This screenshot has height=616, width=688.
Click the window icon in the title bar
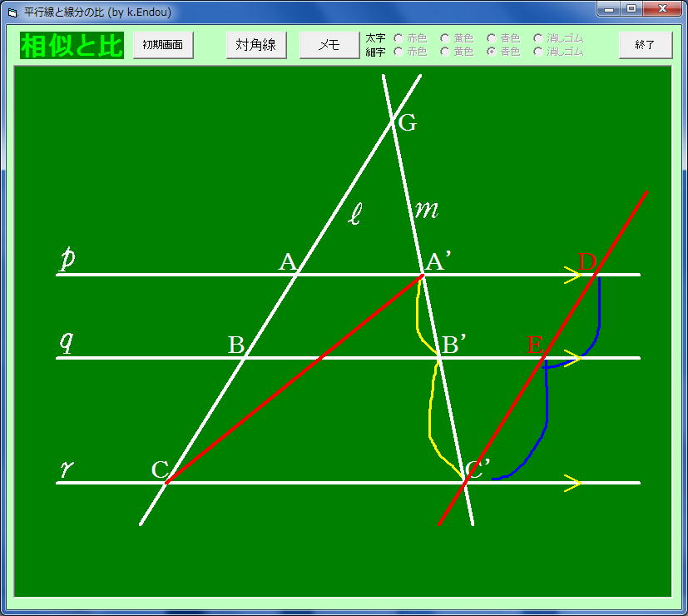pos(12,12)
